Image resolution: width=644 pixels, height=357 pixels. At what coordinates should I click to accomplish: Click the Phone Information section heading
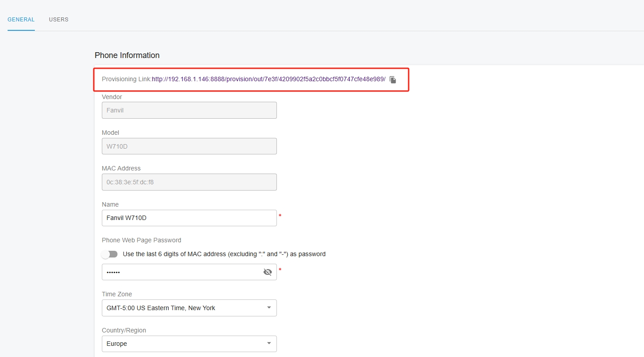click(127, 55)
